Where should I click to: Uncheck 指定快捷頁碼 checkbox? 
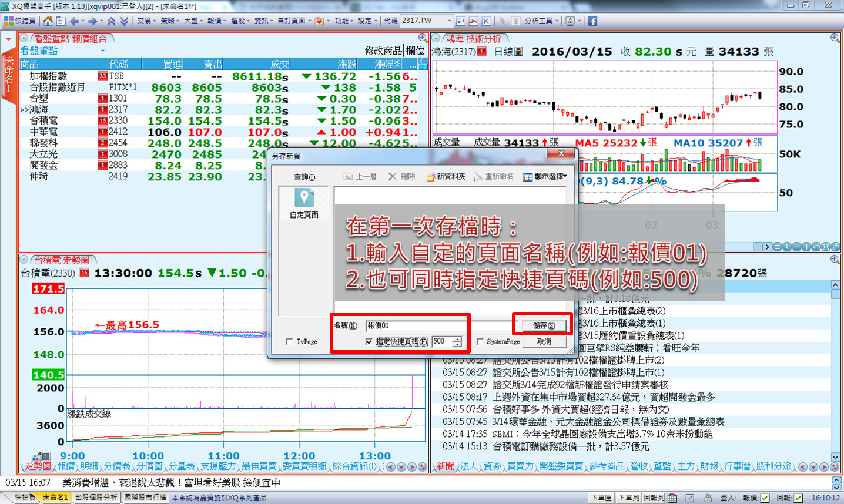click(x=369, y=341)
